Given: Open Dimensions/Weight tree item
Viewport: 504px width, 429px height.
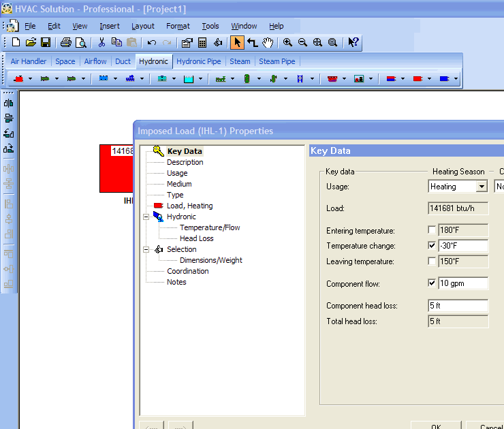Looking at the screenshot, I should point(211,260).
